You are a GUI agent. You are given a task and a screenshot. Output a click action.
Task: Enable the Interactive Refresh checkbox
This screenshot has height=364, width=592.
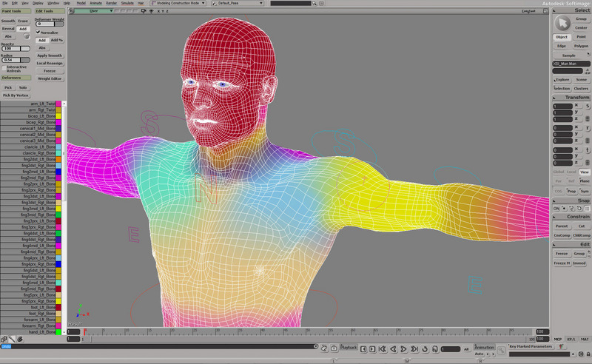click(x=4, y=68)
